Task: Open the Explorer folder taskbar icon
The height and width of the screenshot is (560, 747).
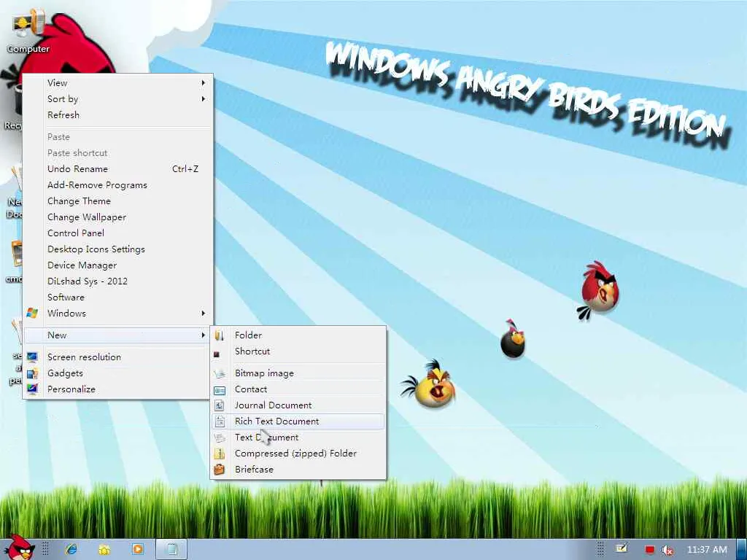Action: coord(104,549)
